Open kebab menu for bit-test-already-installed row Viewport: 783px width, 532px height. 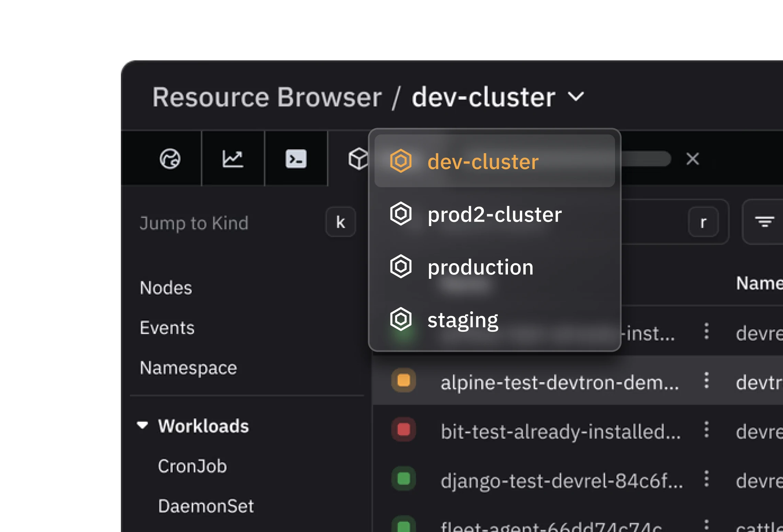point(706,430)
